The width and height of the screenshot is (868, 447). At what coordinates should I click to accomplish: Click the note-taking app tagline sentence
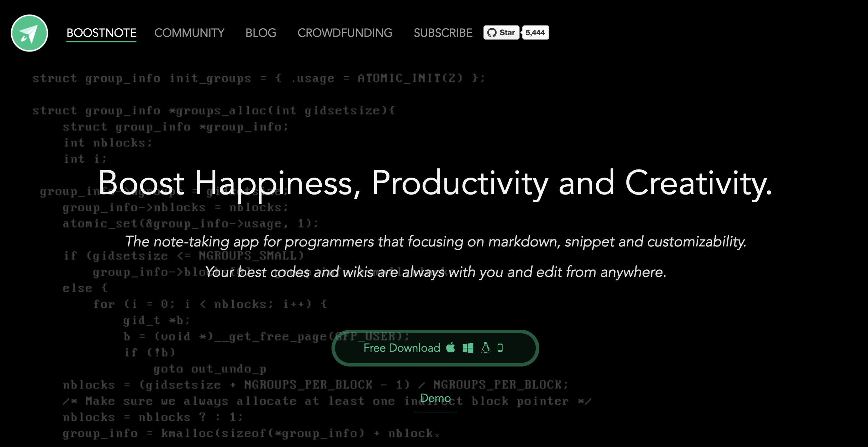435,242
